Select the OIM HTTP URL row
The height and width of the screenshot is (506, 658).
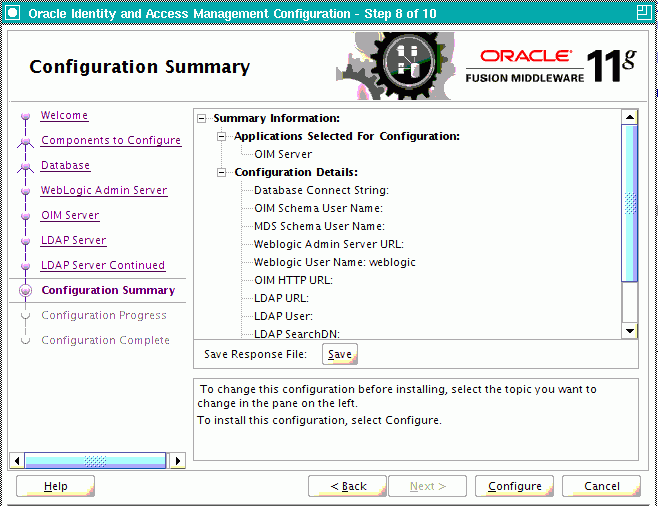pos(293,281)
